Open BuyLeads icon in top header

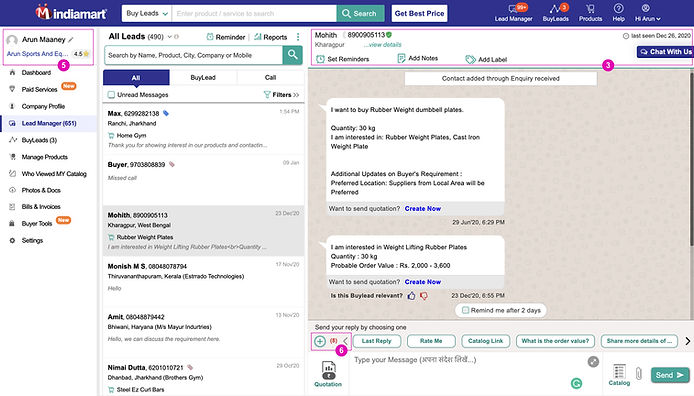point(555,13)
